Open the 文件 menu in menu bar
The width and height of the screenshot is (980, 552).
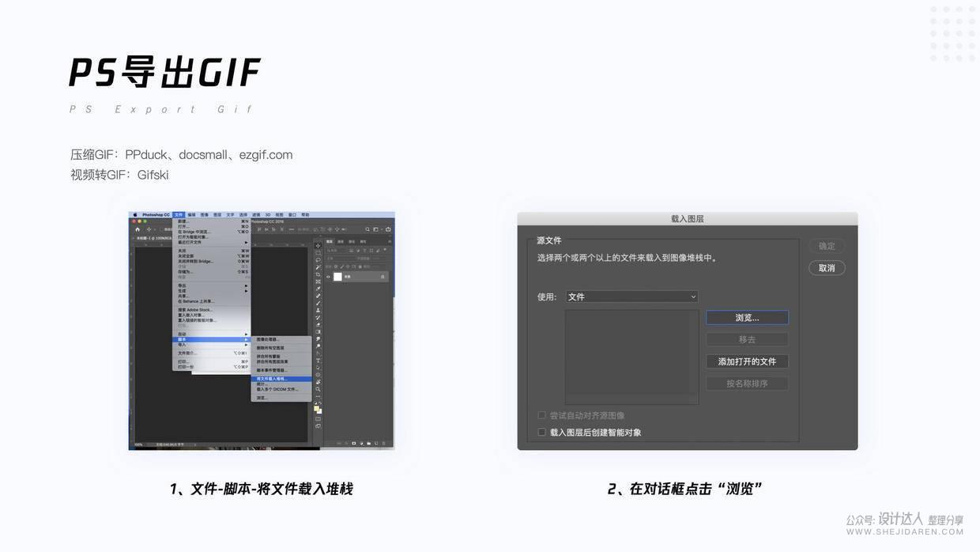(179, 214)
